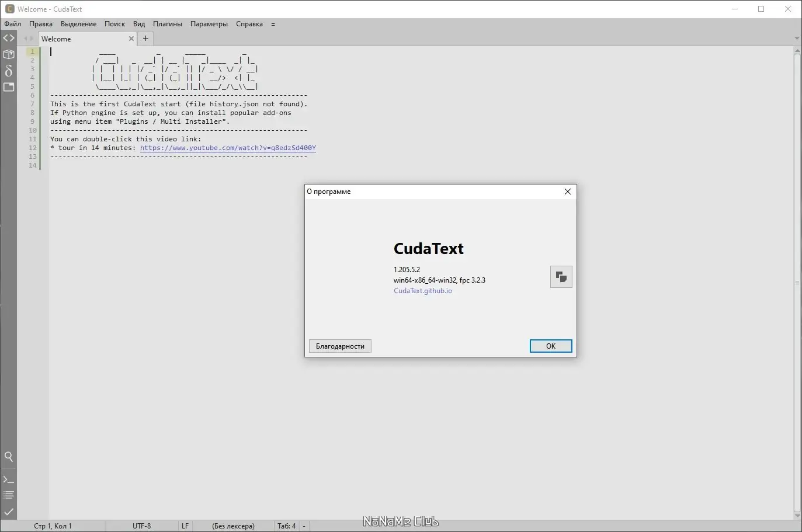This screenshot has height=532, width=802.
Task: Click the vertical scrollbar down arrow
Action: click(797, 516)
